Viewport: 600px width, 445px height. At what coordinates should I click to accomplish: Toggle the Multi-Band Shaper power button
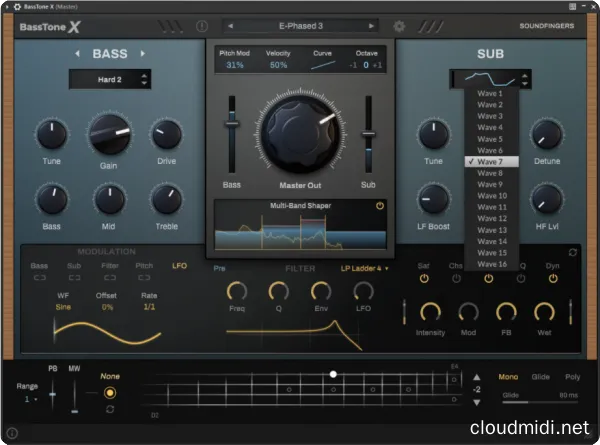[380, 206]
